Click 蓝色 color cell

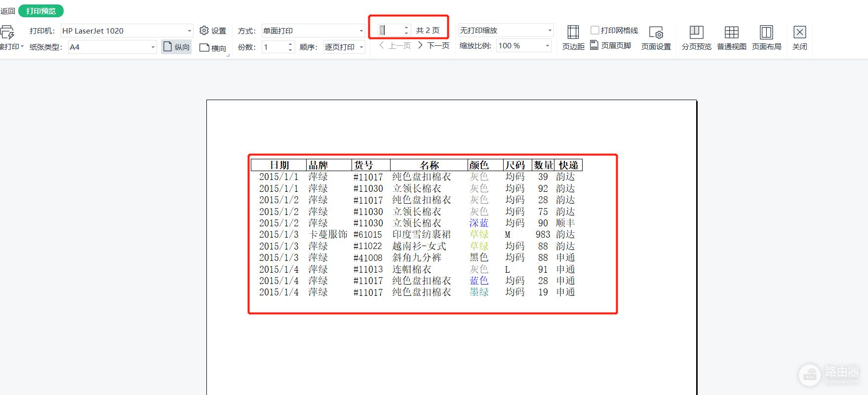[x=479, y=281]
